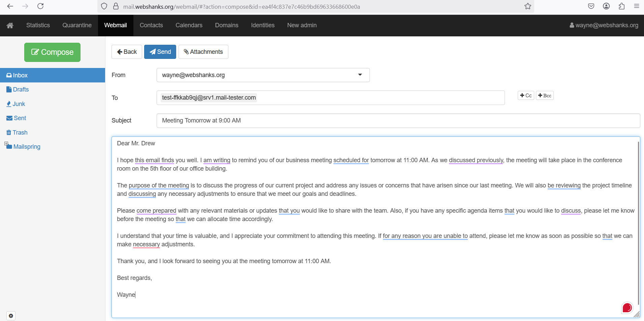The width and height of the screenshot is (644, 321).
Task: Click the Subject input field
Action: [398, 120]
